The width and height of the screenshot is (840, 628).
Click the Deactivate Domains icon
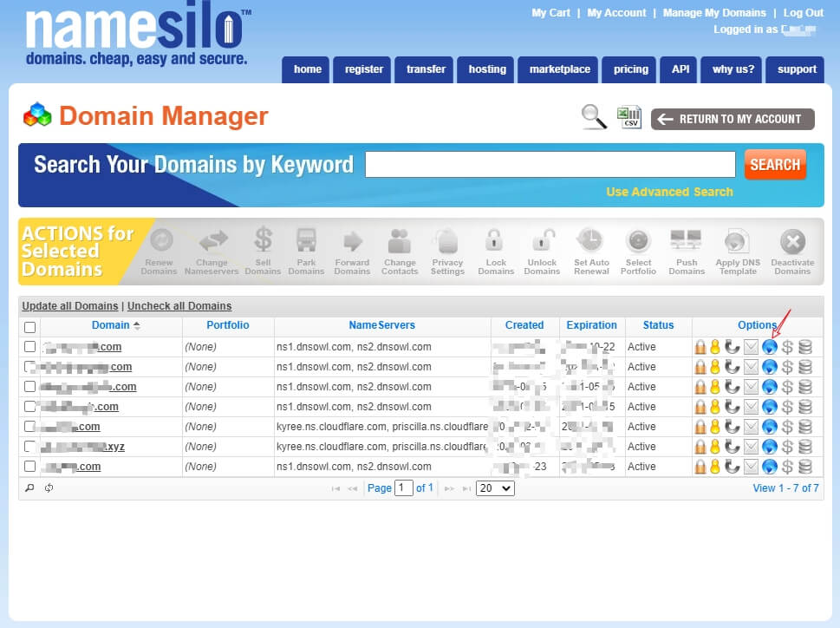point(793,242)
